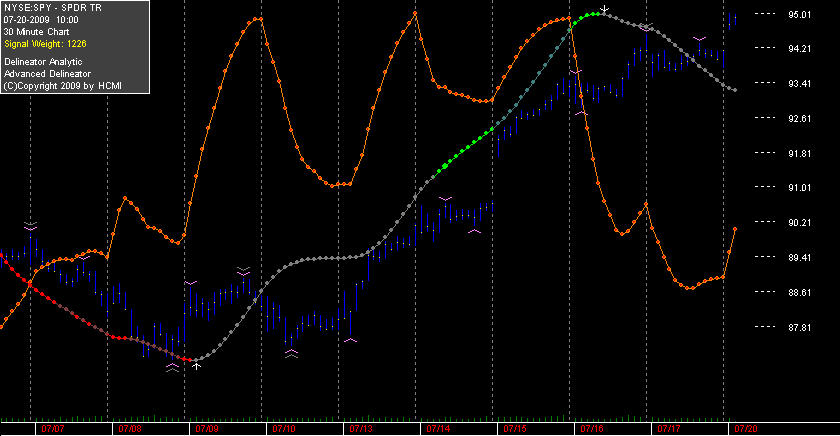The image size is (840, 436).
Task: Select the 07/07 date label
Action: 52,429
